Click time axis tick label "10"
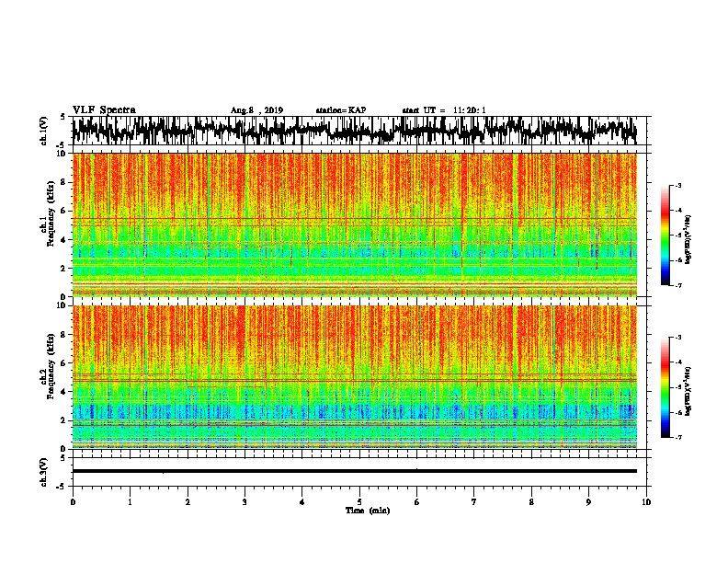 (x=646, y=502)
